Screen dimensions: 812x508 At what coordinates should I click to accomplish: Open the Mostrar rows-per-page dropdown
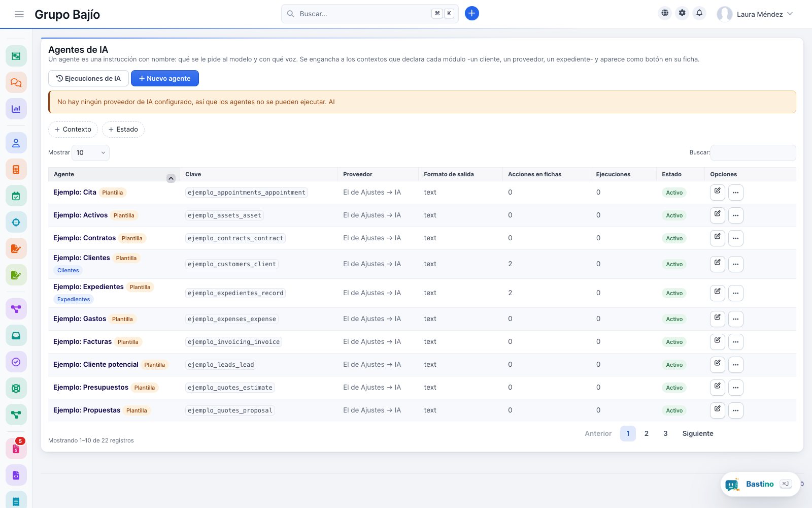90,152
